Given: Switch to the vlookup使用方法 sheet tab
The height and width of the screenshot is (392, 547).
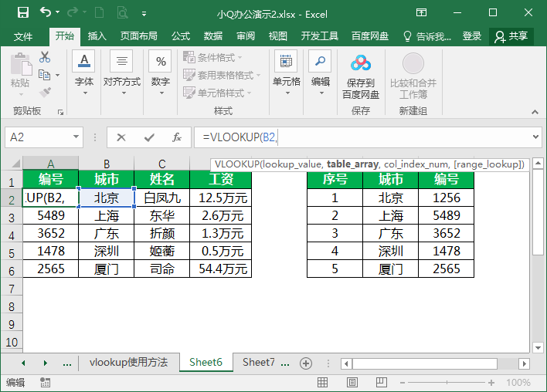Looking at the screenshot, I should tap(128, 363).
